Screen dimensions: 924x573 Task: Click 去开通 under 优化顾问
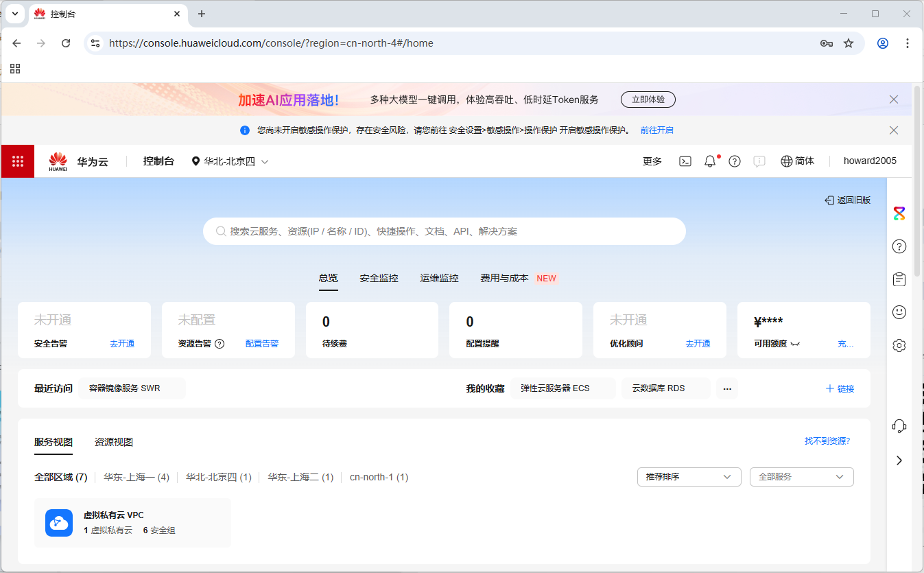click(698, 344)
